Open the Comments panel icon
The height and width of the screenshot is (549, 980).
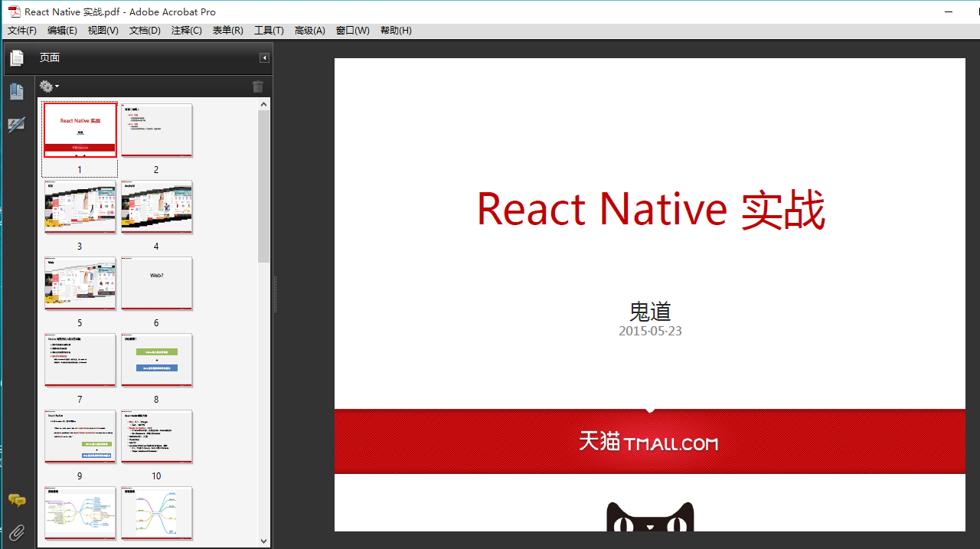pos(17,501)
